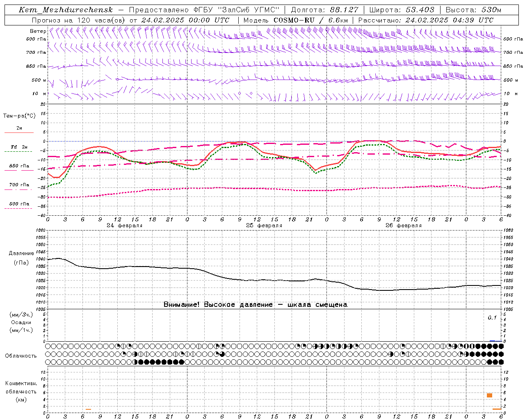Click the "Широта: 53.403" header value
The height and width of the screenshot is (420, 525).
pos(402,10)
